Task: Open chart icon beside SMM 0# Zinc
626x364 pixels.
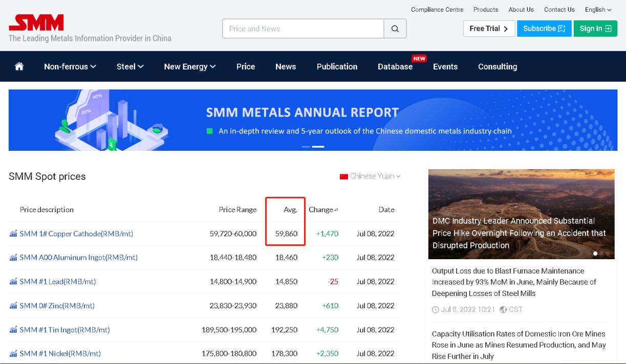Action: click(13, 306)
